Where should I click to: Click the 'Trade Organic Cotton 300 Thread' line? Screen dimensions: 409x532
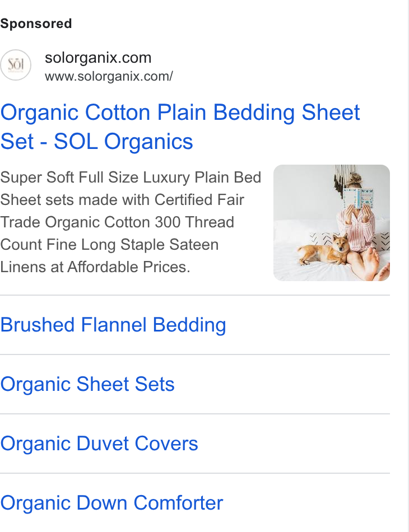pyautogui.click(x=117, y=222)
